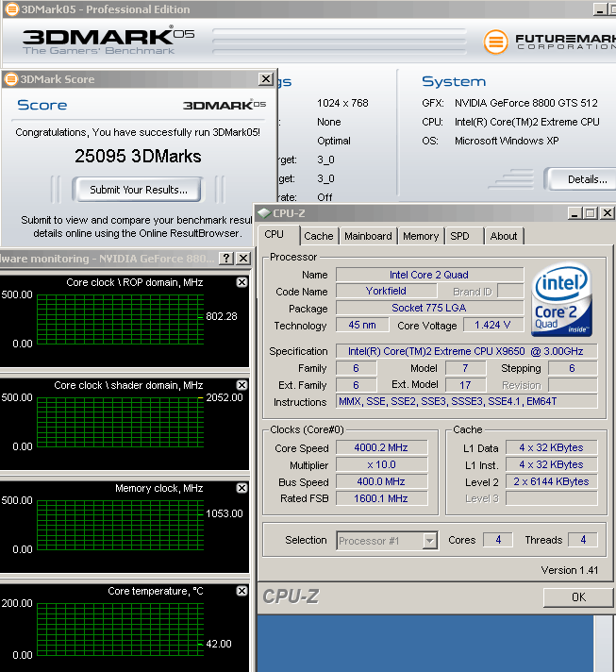Open the Mainboard tab in CPU-Z

368,236
